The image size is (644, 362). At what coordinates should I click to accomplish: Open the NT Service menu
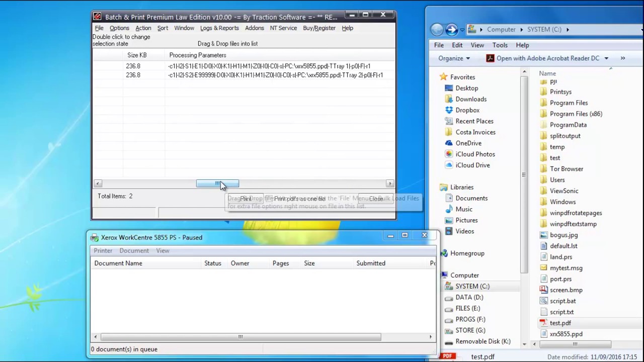(283, 28)
